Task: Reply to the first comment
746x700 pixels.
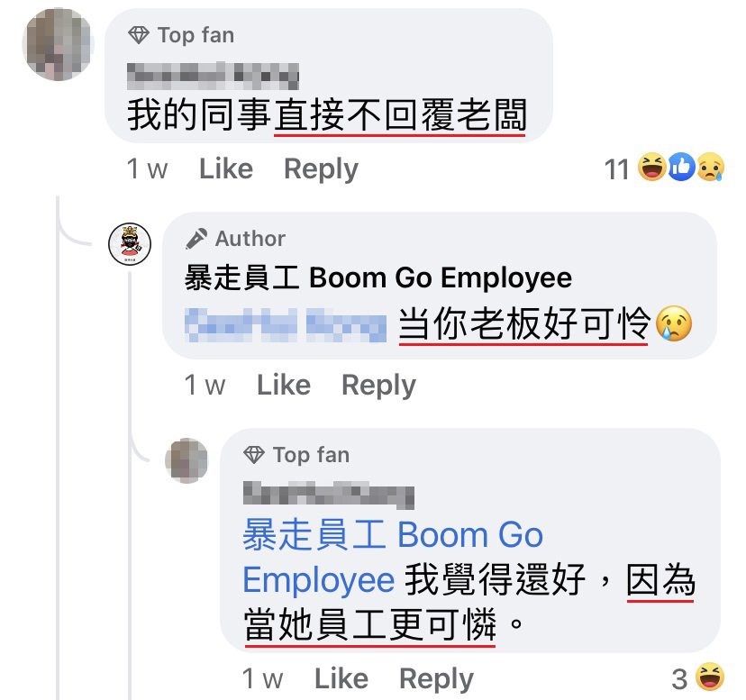Action: 321,169
